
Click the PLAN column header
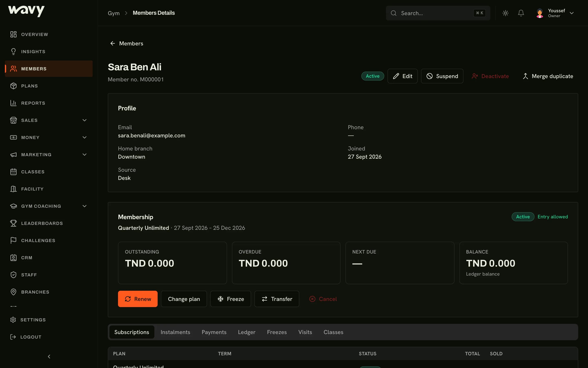click(x=119, y=354)
